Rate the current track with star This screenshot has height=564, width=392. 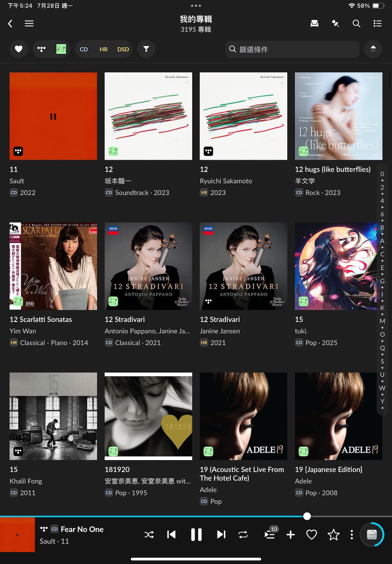point(333,535)
